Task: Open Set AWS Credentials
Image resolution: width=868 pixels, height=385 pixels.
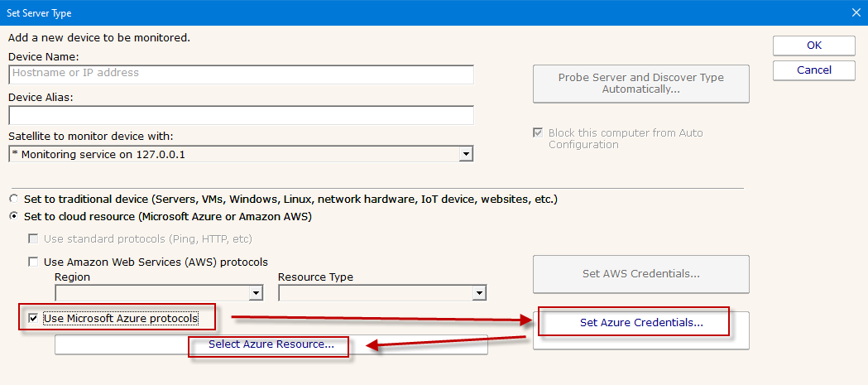Action: pyautogui.click(x=640, y=274)
